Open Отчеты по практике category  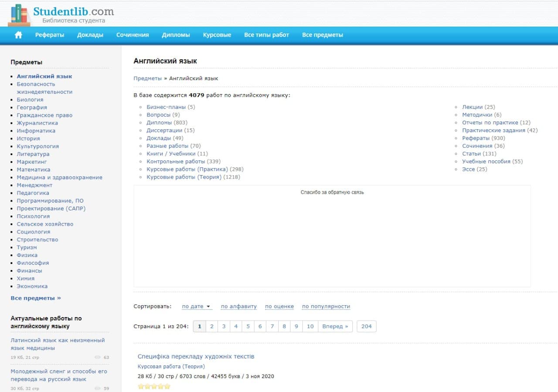pyautogui.click(x=490, y=123)
